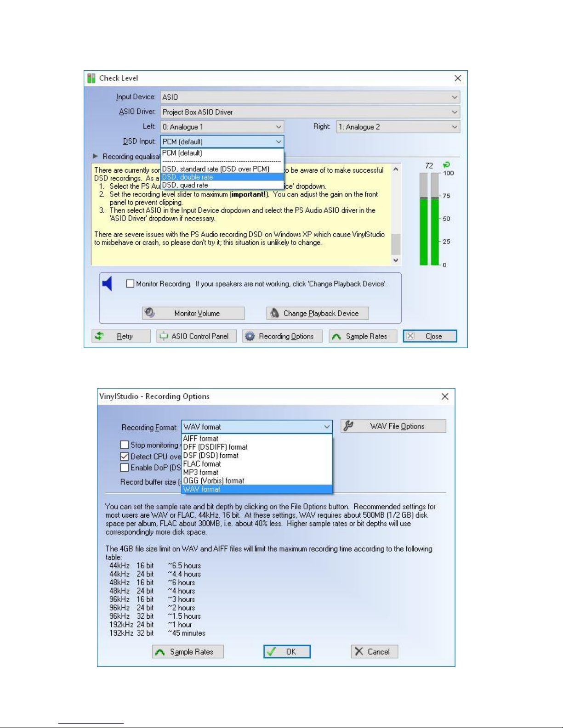This screenshot has width=563, height=728.
Task: Select MP3 format from the list
Action: (x=256, y=472)
